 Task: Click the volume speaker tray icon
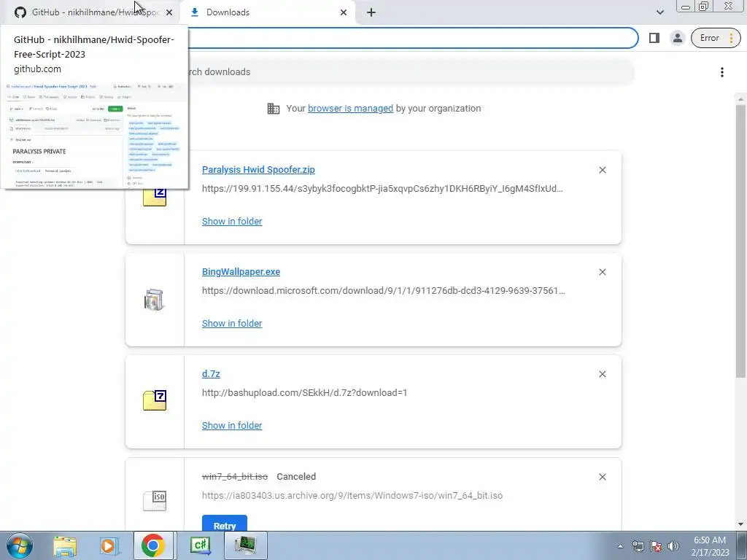(673, 547)
